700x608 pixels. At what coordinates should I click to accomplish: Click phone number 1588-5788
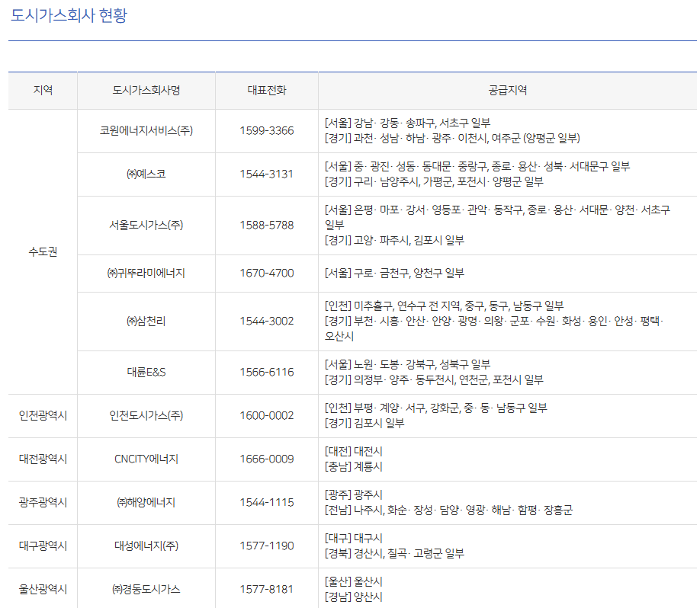tap(267, 225)
